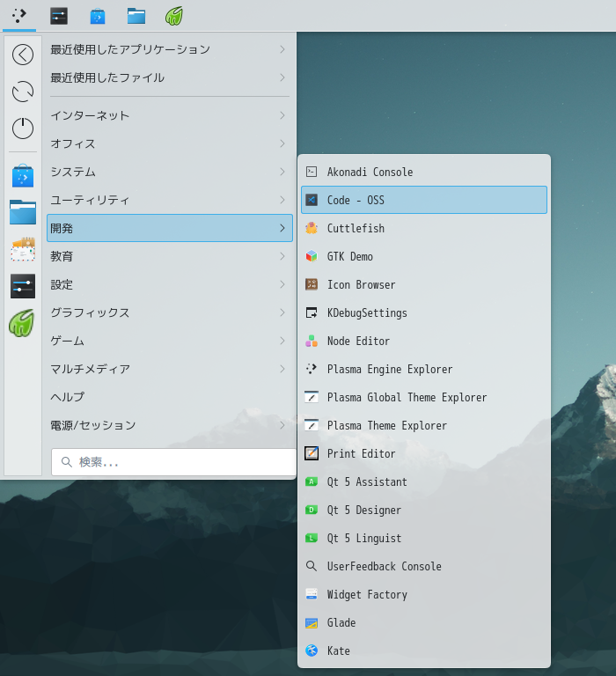Image resolution: width=616 pixels, height=676 pixels.
Task: Launch Qt 5 Linguist
Action: pos(424,538)
